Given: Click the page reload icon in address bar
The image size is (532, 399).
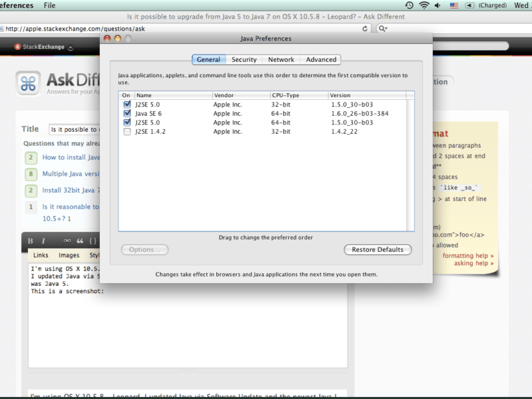Looking at the screenshot, I should [365, 29].
